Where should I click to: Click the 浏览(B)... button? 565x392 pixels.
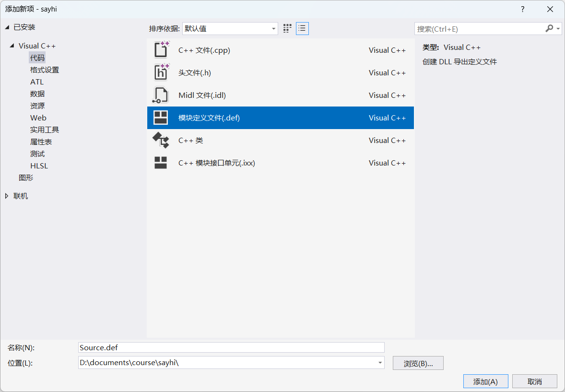(x=418, y=363)
